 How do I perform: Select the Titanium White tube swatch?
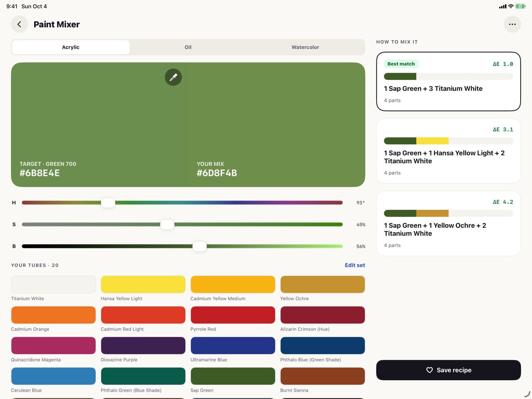pyautogui.click(x=53, y=284)
